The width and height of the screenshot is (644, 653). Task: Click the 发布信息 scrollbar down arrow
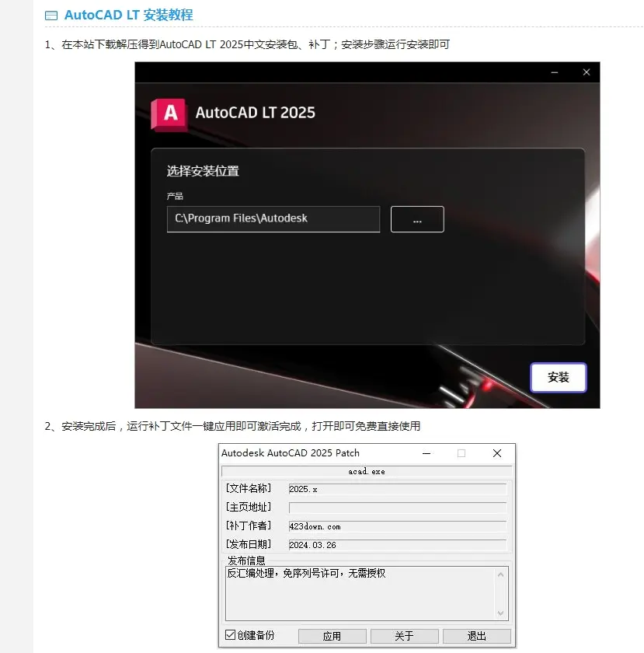(501, 613)
